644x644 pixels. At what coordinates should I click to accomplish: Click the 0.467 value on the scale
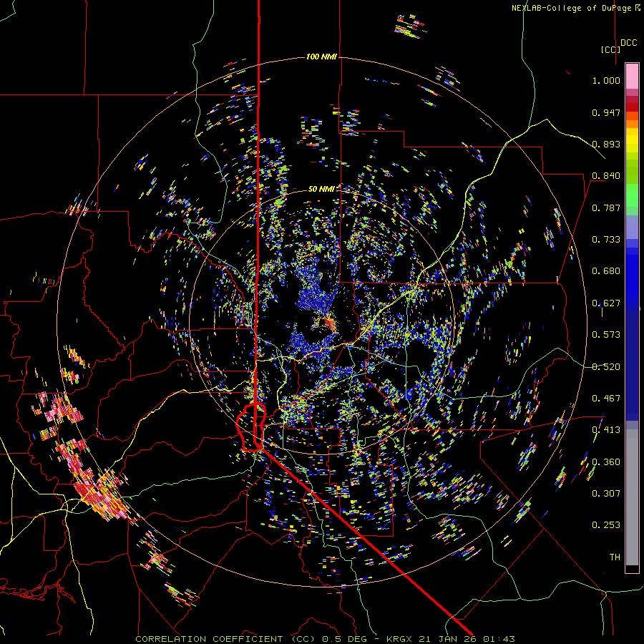point(606,399)
